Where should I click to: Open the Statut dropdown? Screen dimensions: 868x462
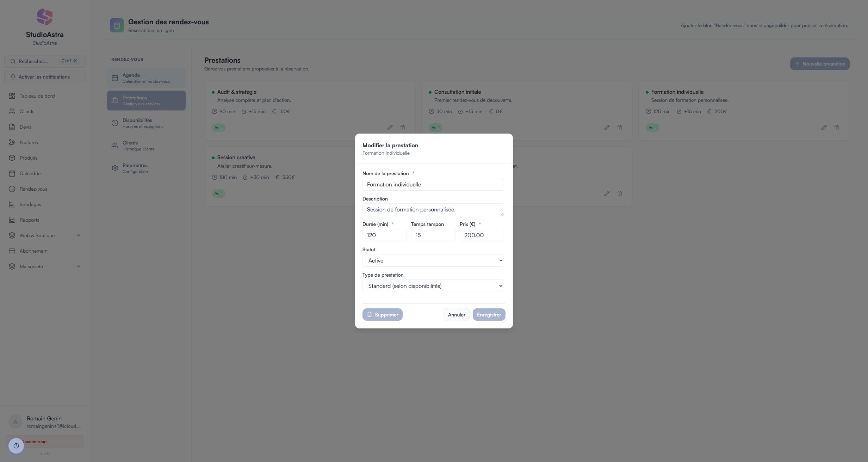(x=433, y=260)
